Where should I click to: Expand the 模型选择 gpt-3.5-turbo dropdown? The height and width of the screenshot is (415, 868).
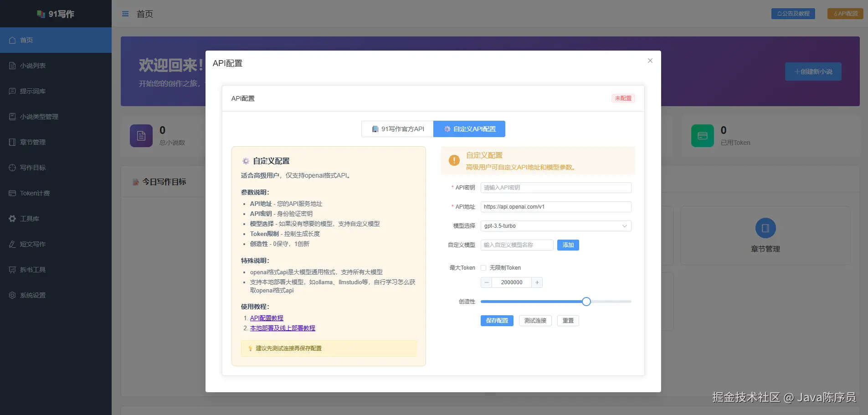(556, 226)
